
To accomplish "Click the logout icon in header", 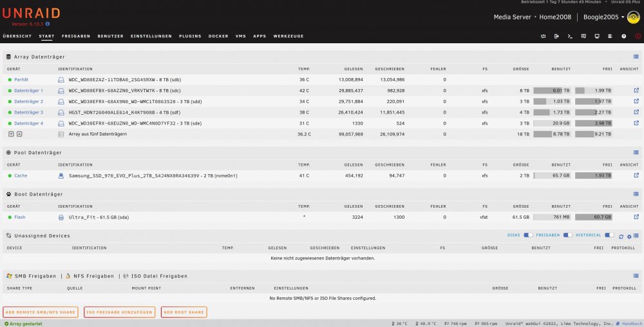I will [556, 36].
